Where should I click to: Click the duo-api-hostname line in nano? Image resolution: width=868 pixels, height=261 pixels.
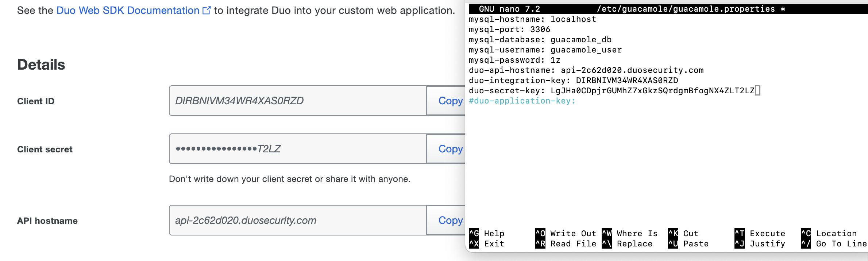tap(586, 70)
